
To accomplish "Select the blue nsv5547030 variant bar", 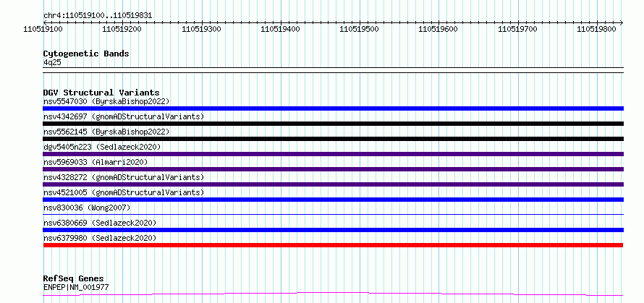I will (x=334, y=108).
